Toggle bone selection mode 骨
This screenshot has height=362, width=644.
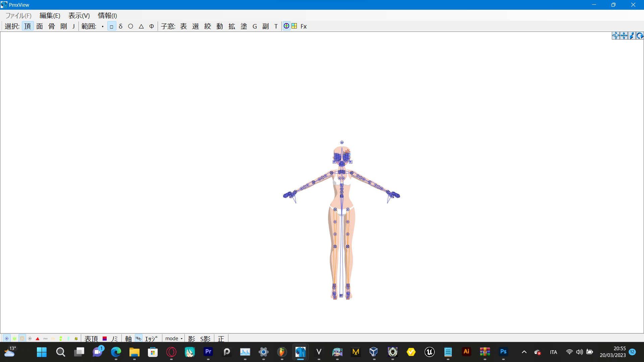pyautogui.click(x=52, y=26)
